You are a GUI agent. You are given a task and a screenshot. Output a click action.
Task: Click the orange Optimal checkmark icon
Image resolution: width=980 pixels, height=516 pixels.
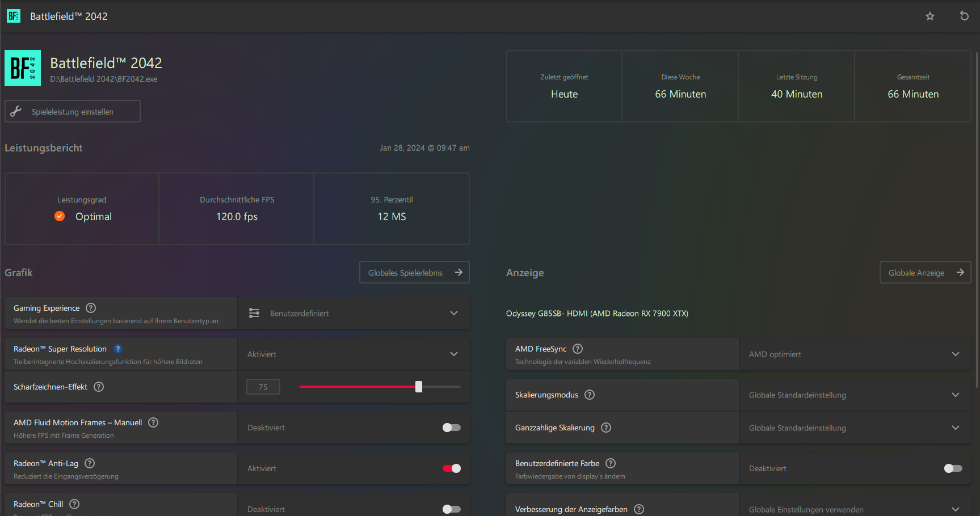tap(60, 216)
